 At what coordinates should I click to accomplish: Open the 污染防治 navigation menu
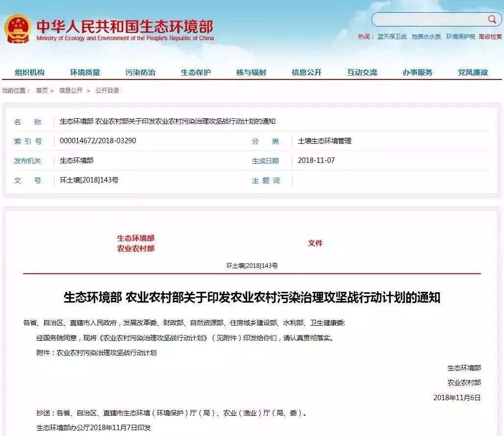click(x=140, y=72)
